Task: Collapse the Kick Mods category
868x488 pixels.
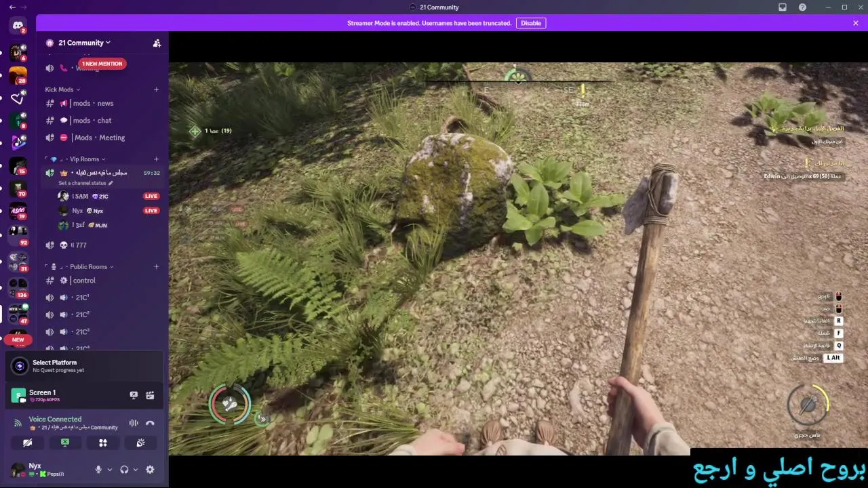Action: [x=62, y=89]
